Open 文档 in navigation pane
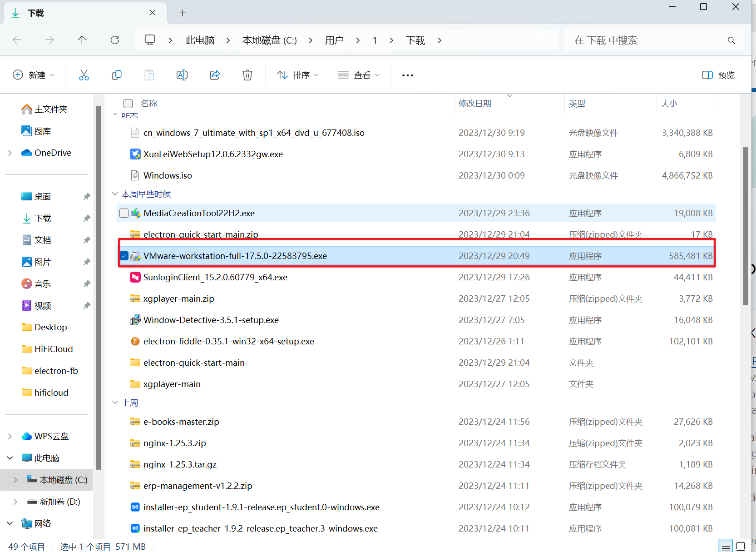Screen dimensions: 756x552 click(36, 240)
